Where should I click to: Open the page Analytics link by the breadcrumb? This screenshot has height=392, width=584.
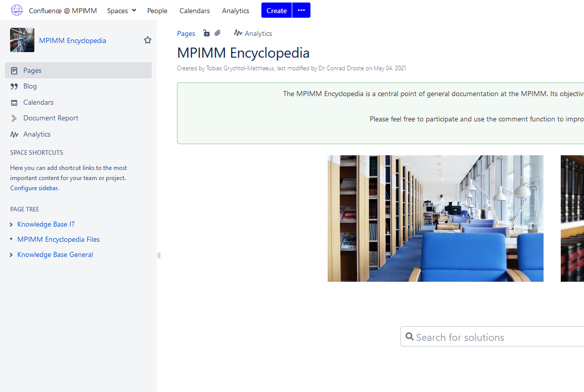click(253, 33)
